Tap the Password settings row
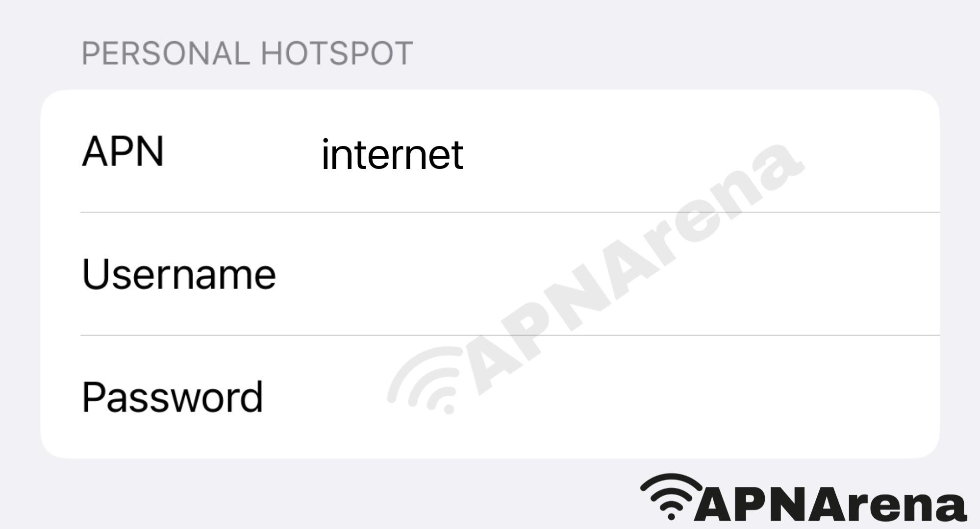This screenshot has width=980, height=529. 489,400
